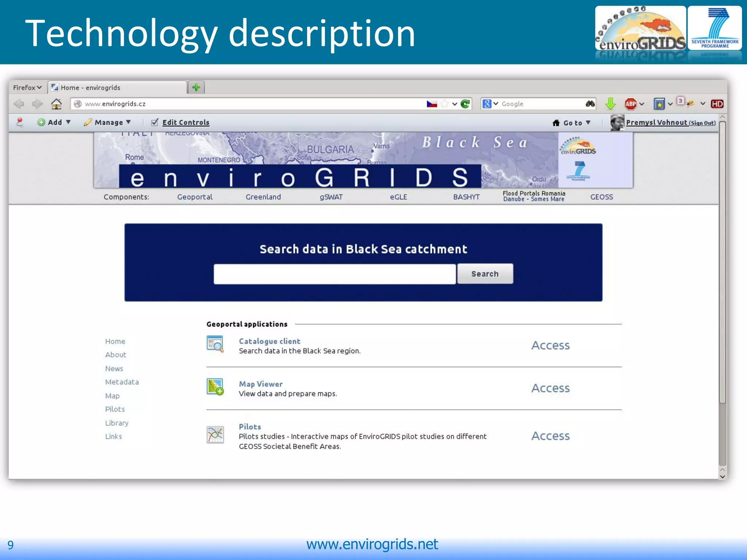Open the Greenland component
The width and height of the screenshot is (747, 560).
pyautogui.click(x=263, y=197)
